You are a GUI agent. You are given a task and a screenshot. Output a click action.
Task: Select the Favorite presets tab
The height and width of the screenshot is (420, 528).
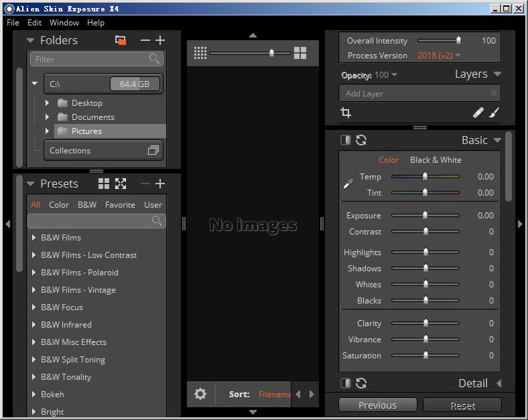(x=120, y=204)
